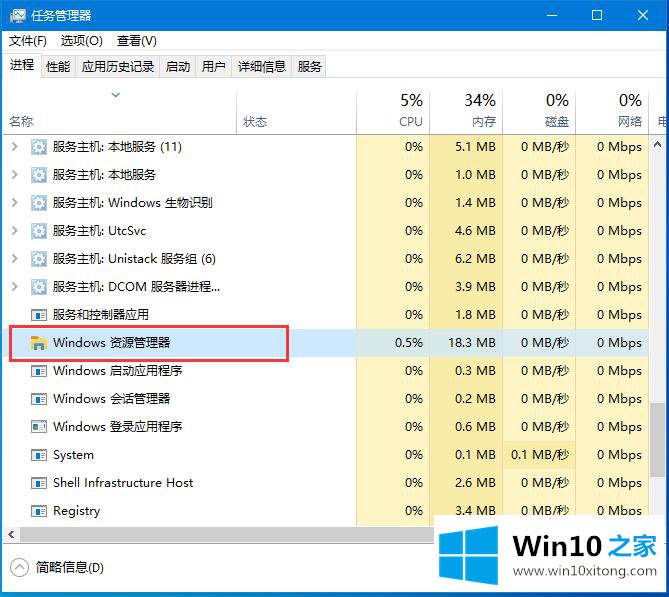Switch to the 应用历史记录 tab
The image size is (669, 597).
click(118, 67)
